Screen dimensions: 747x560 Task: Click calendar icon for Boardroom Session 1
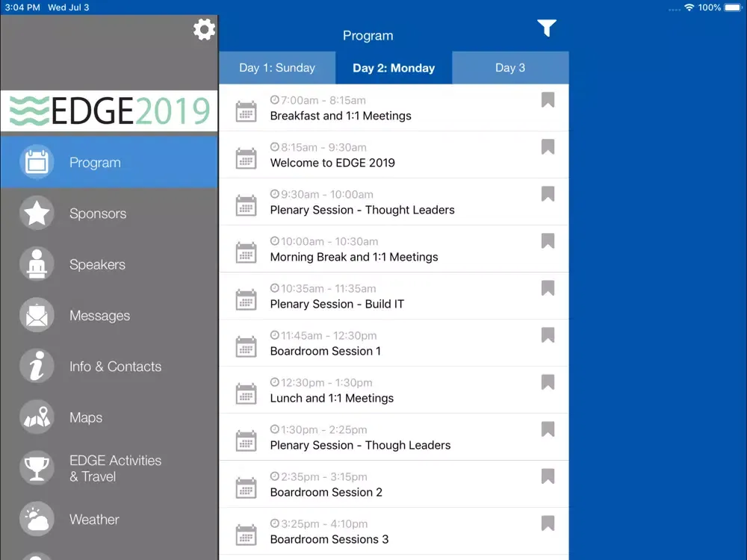coord(247,346)
